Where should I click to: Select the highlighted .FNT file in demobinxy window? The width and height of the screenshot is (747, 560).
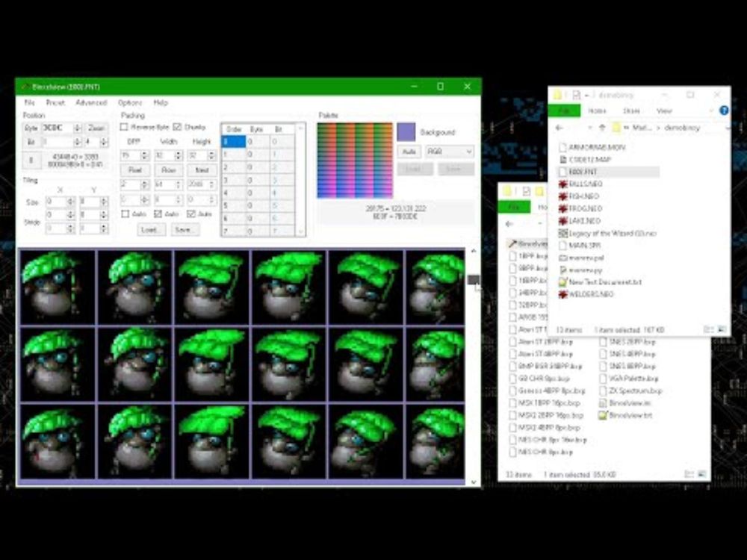click(608, 172)
